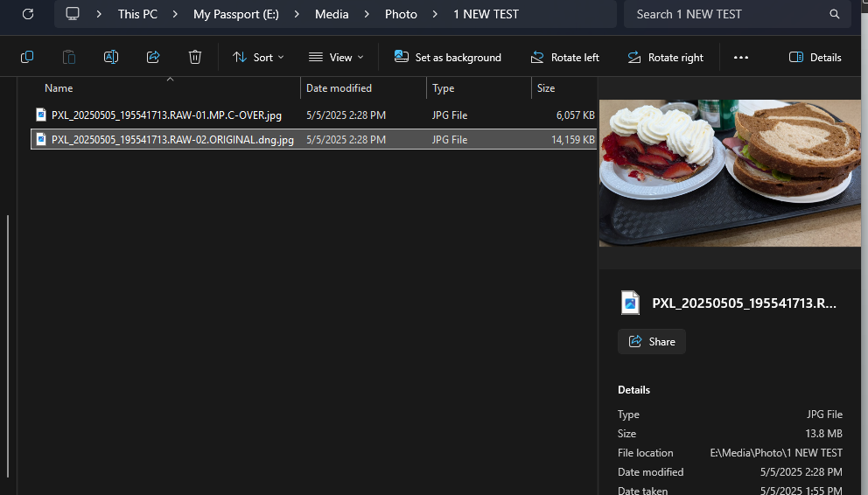This screenshot has width=868, height=495.
Task: Go to Photo breadcrumb
Action: pyautogui.click(x=401, y=14)
